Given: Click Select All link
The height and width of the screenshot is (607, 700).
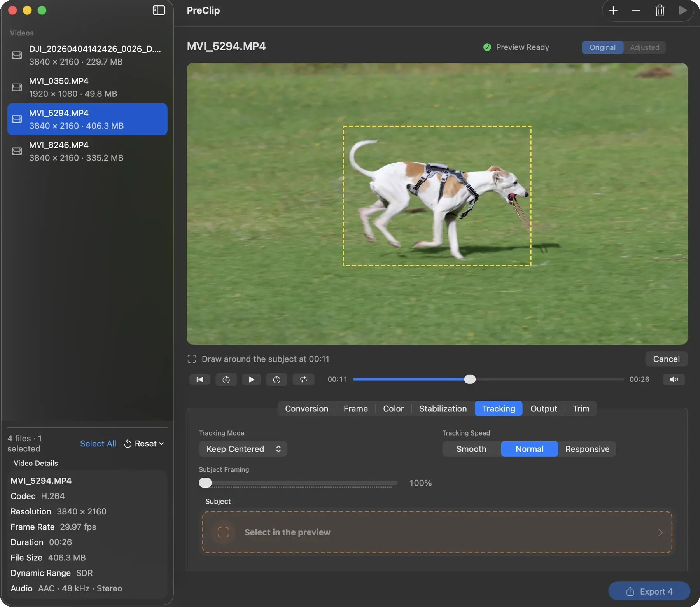Looking at the screenshot, I should [x=98, y=444].
